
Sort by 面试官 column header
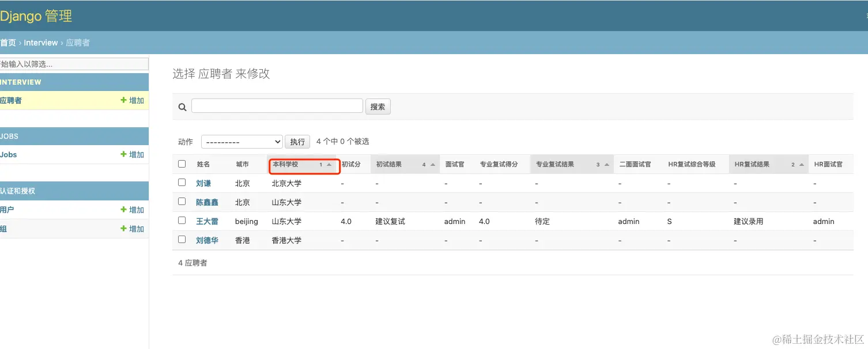click(x=455, y=164)
